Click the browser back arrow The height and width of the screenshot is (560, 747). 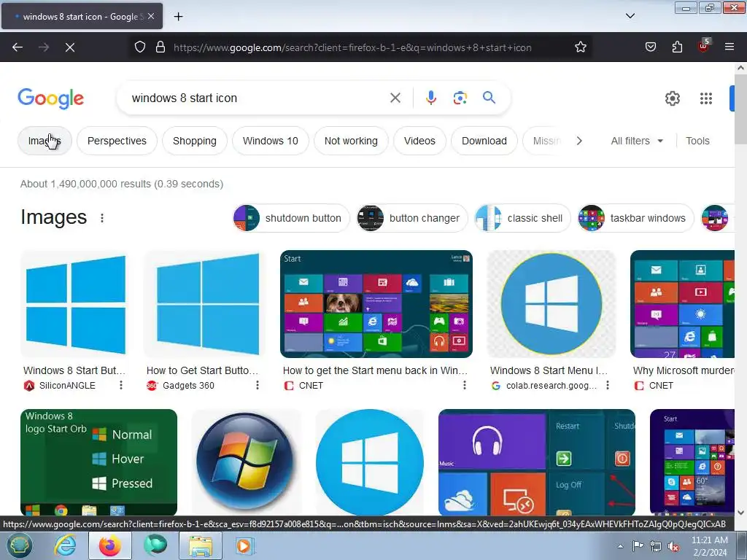tap(18, 47)
